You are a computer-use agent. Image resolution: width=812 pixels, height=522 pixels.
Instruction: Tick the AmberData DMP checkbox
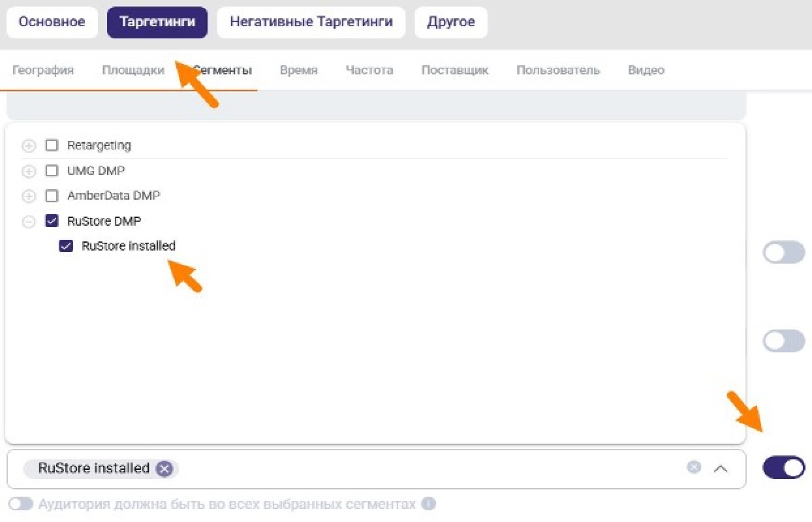click(52, 196)
